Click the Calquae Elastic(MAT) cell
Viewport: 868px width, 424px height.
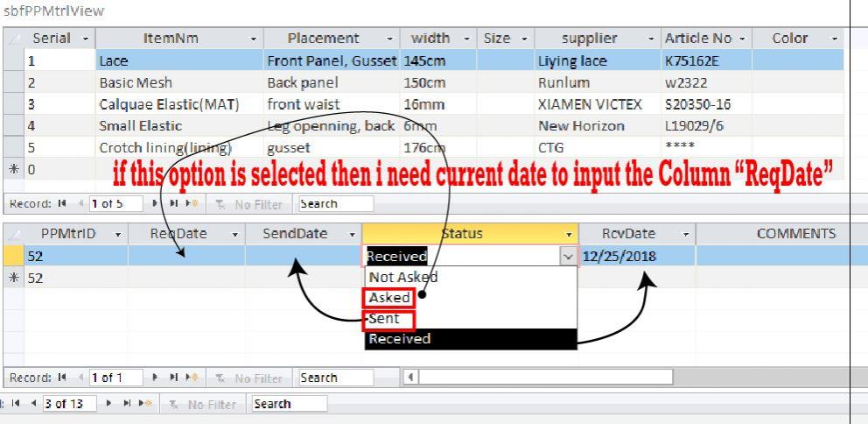179,104
